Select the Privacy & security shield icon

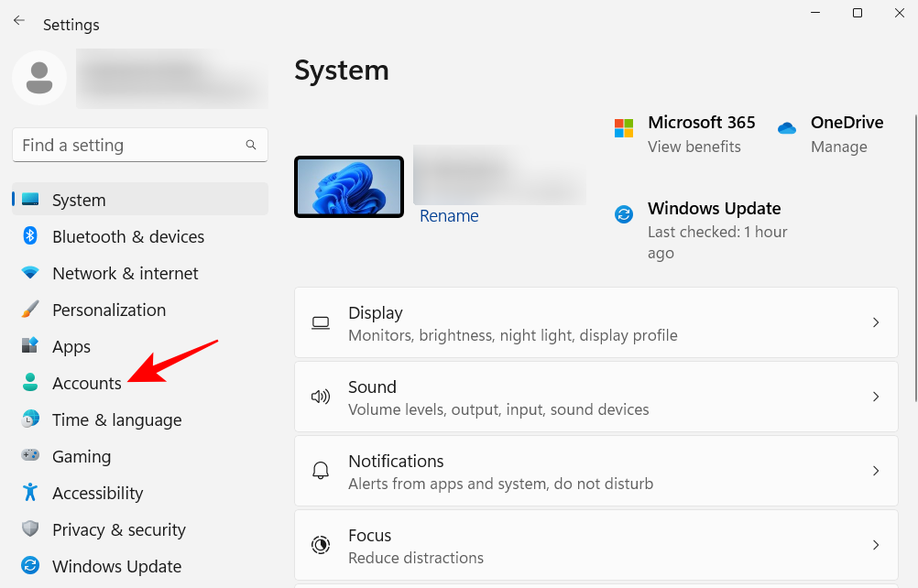[x=31, y=529]
